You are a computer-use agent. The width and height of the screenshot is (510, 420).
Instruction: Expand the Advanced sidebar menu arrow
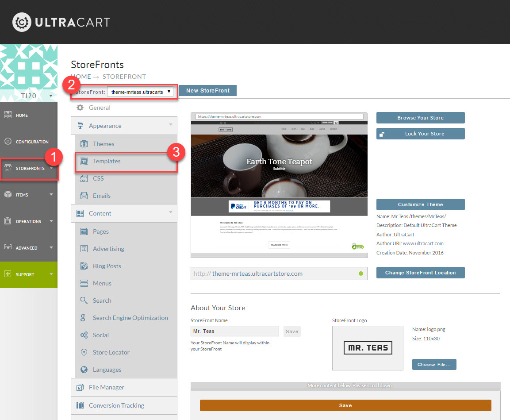point(51,247)
